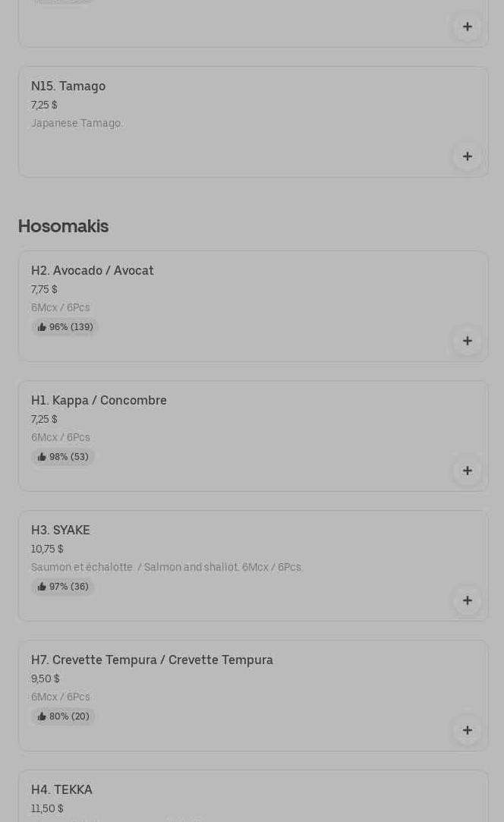Click the 98% (53) rating badge
This screenshot has width=504, height=822.
(x=63, y=457)
